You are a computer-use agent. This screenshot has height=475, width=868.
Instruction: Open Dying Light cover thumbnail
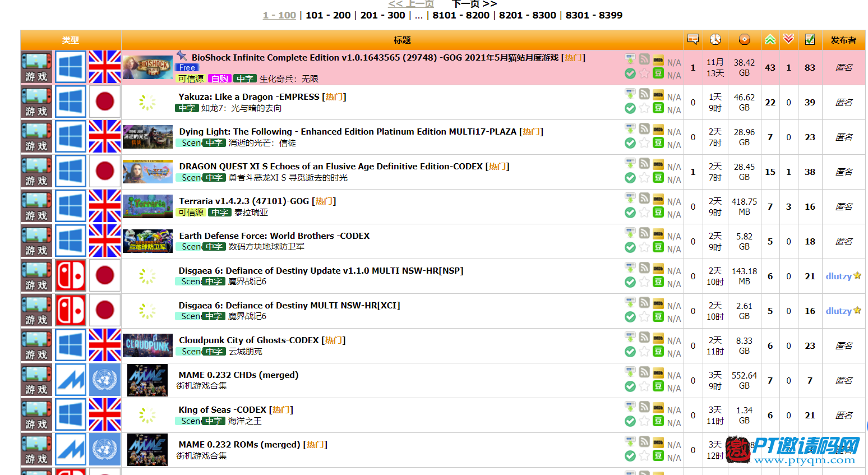[148, 137]
